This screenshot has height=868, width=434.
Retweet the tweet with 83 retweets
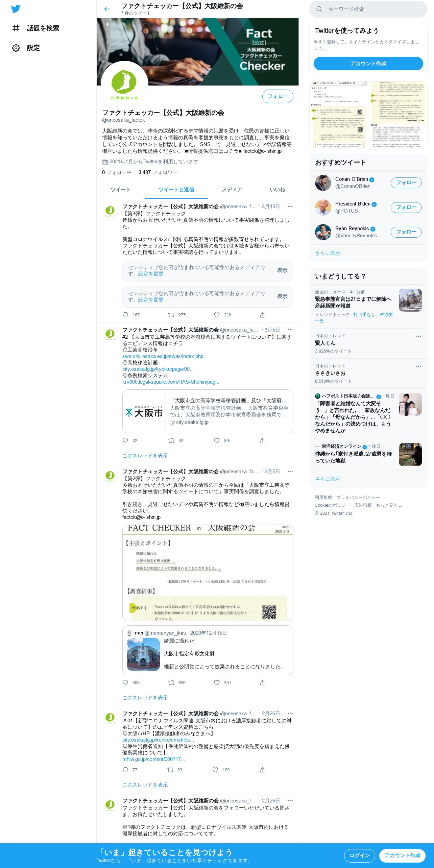[171, 770]
